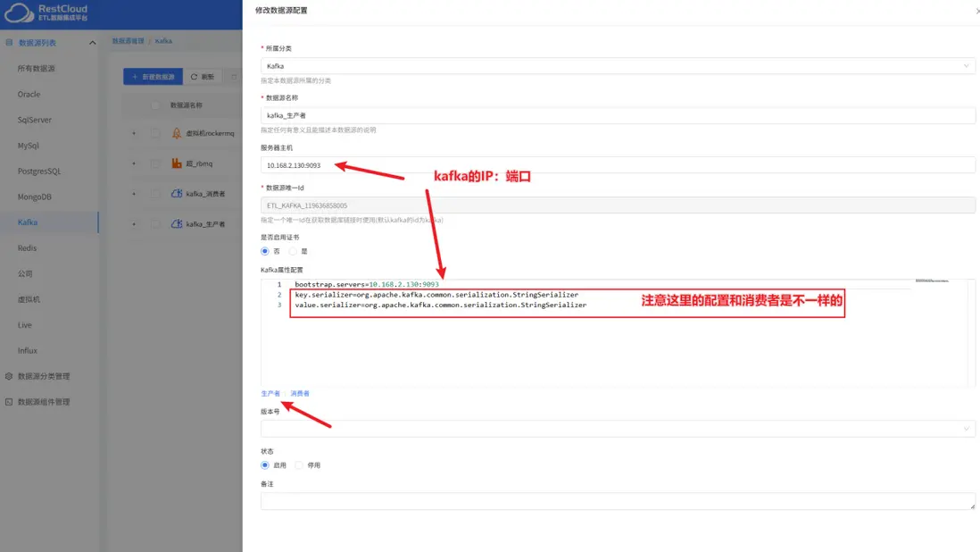Collapse the 数据源列表 sidebar section
This screenshot has height=552, width=980.
tap(93, 43)
